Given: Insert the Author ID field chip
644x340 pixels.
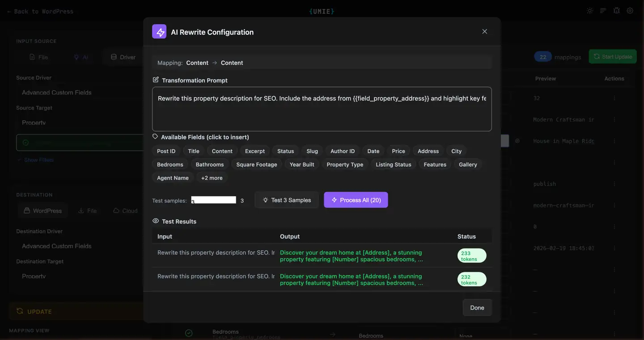Looking at the screenshot, I should coord(343,151).
